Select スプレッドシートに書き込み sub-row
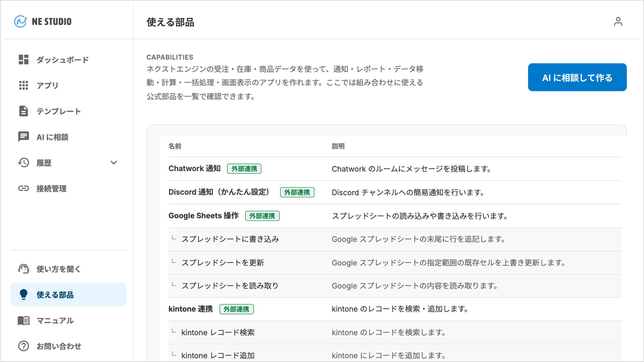Viewport: 644px width, 362px height. coord(395,239)
